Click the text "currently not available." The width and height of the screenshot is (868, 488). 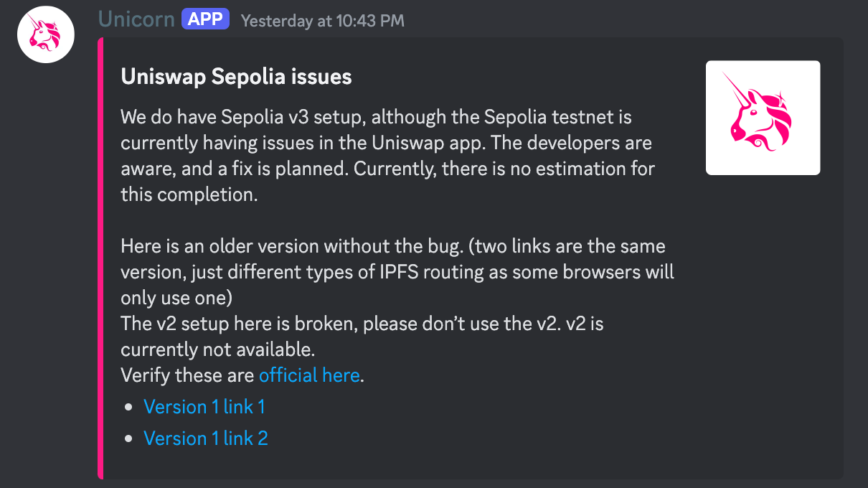tap(217, 350)
